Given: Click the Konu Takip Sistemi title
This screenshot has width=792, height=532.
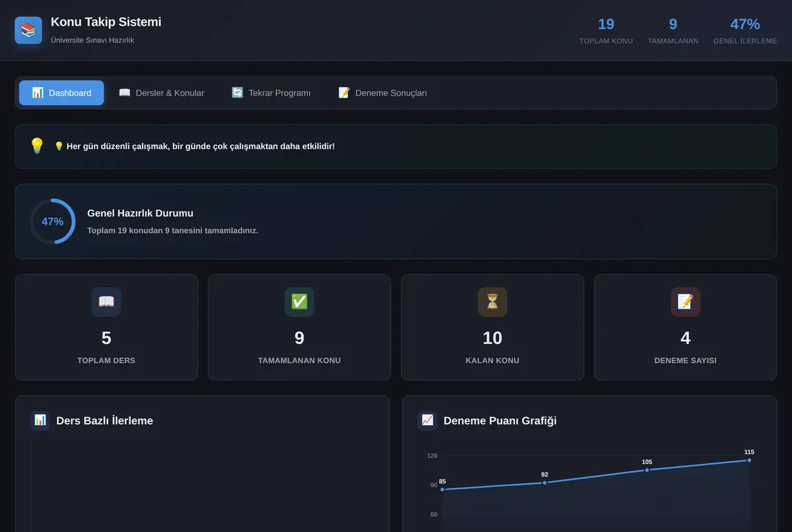Looking at the screenshot, I should (106, 22).
